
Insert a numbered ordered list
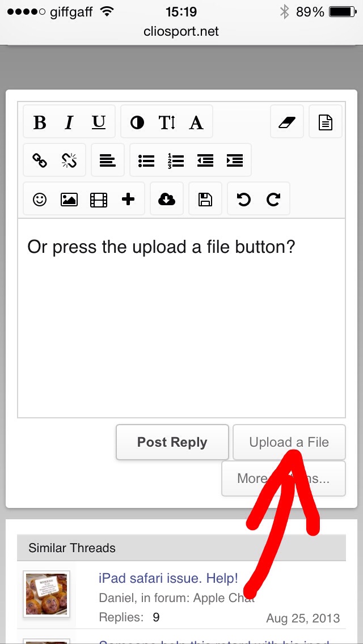[x=176, y=160]
